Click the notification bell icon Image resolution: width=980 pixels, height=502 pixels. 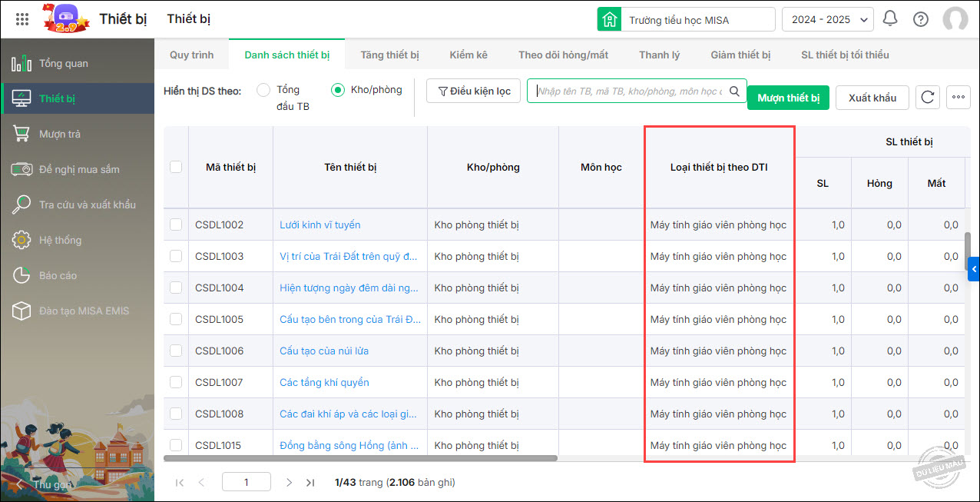(x=890, y=19)
